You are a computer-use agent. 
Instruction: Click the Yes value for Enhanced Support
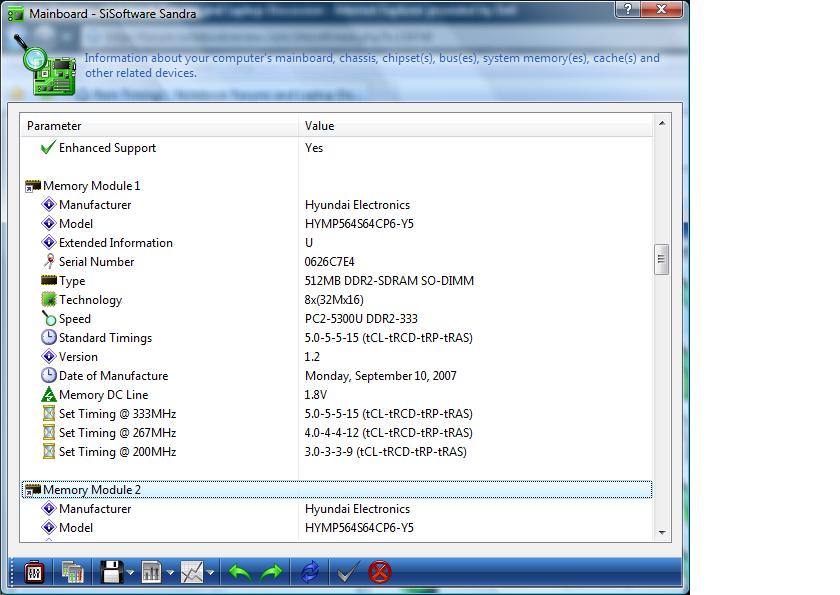coord(314,148)
